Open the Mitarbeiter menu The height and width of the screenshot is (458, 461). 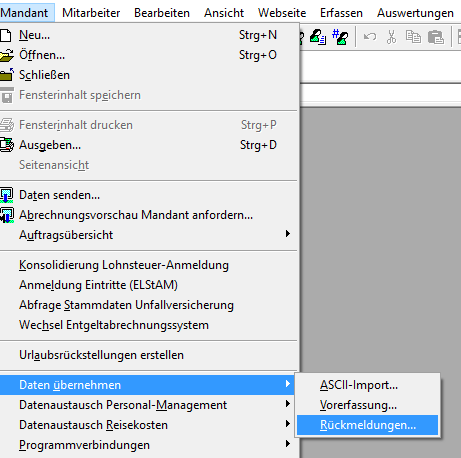[91, 13]
